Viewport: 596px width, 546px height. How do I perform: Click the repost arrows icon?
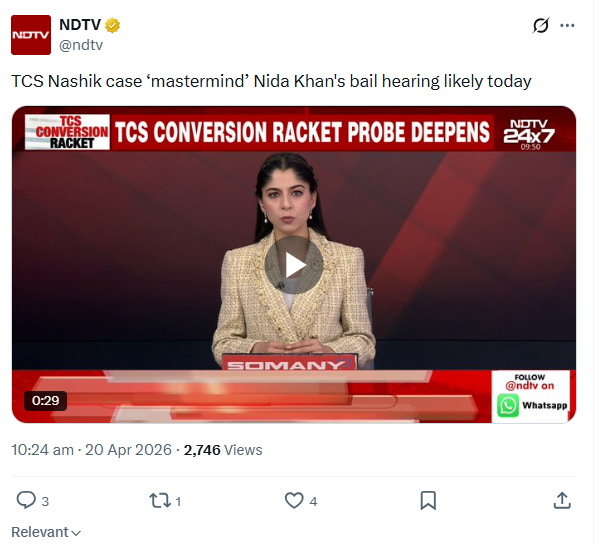160,500
